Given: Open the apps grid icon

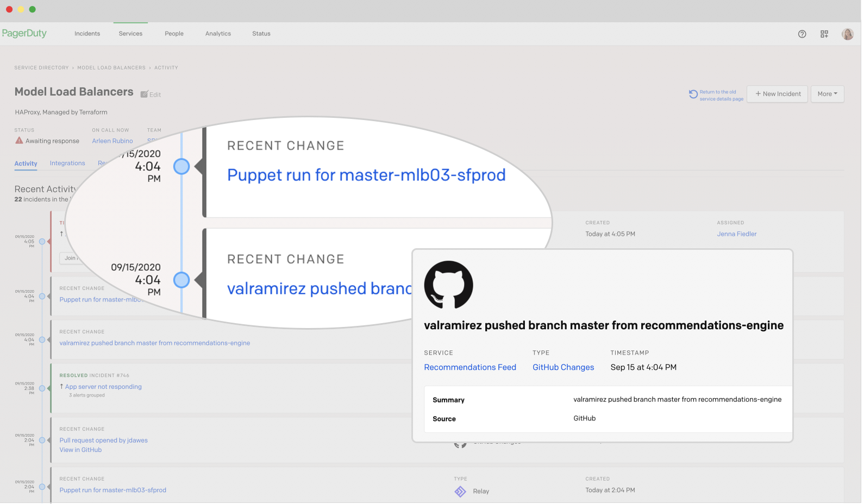Looking at the screenshot, I should pyautogui.click(x=824, y=34).
